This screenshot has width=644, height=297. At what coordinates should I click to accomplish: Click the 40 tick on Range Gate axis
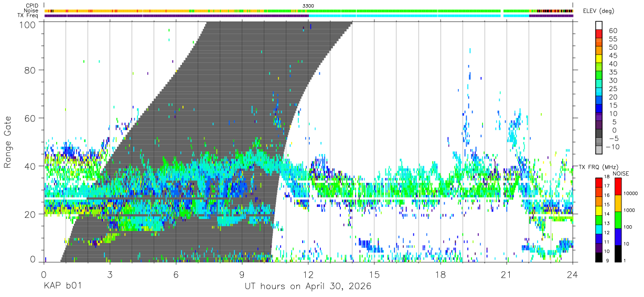(30, 166)
